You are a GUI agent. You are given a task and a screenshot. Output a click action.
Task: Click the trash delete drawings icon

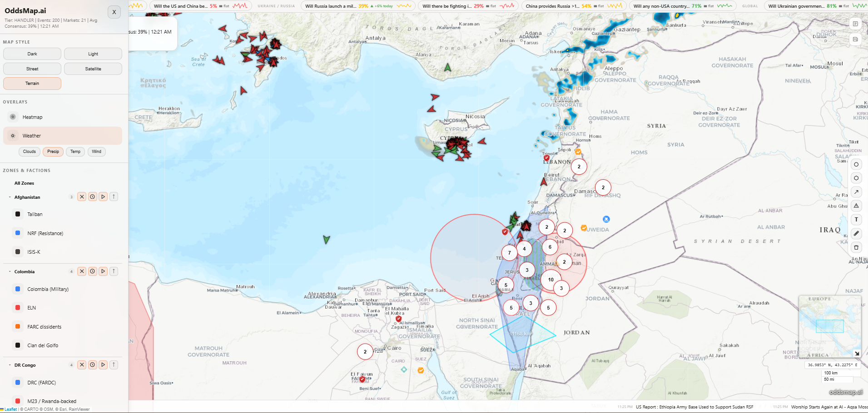coord(856,247)
